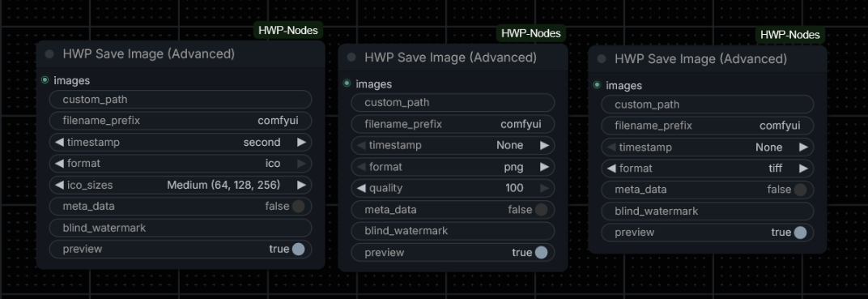
Task: Click the blind_watermark field in the png node
Action: [x=453, y=231]
